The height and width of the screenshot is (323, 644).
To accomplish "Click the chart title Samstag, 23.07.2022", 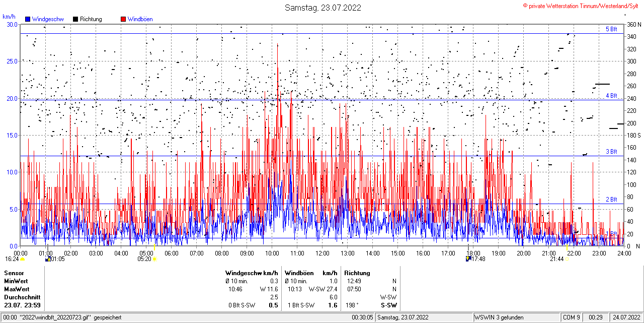I will pyautogui.click(x=323, y=8).
